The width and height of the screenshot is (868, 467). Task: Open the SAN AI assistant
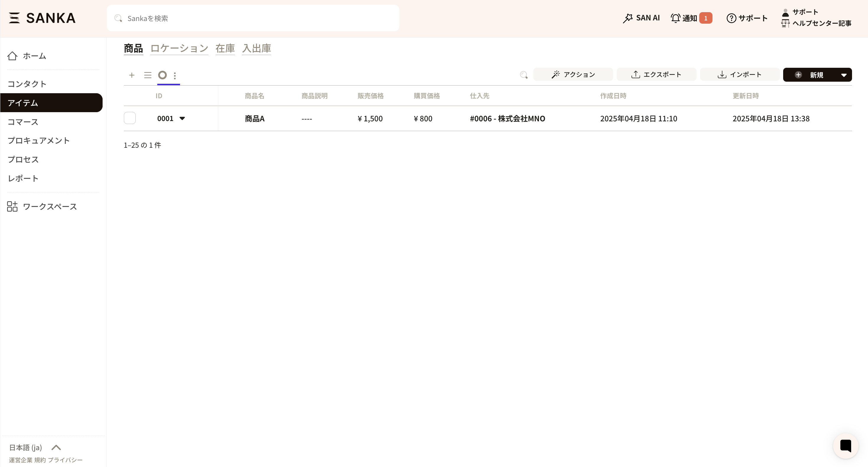click(x=641, y=18)
